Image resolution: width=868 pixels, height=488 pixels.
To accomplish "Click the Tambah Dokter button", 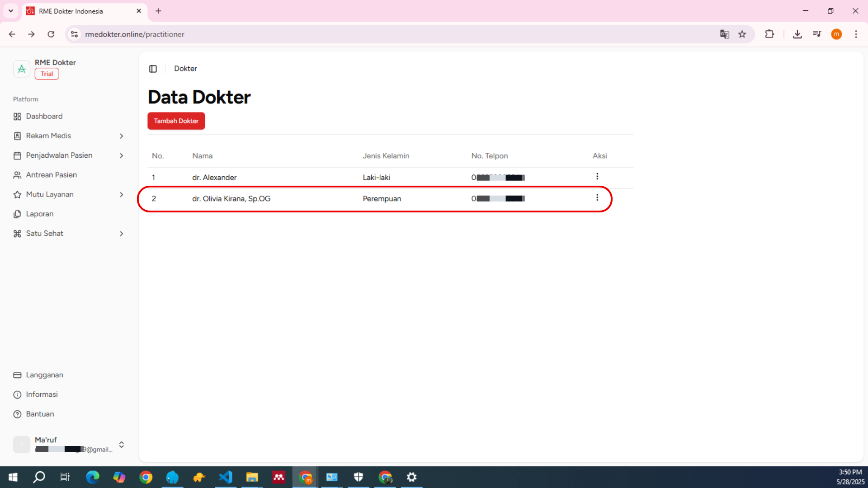I will pos(176,121).
